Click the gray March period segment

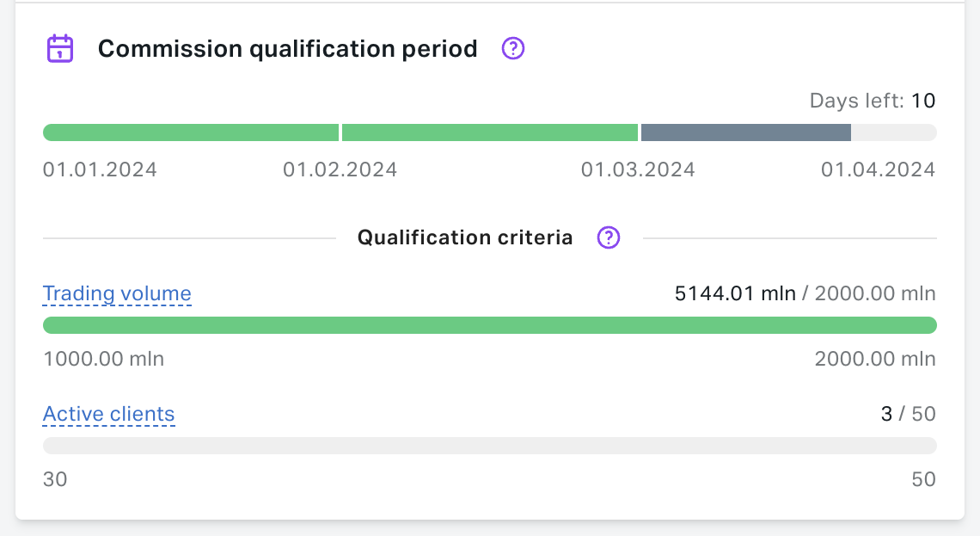click(745, 132)
